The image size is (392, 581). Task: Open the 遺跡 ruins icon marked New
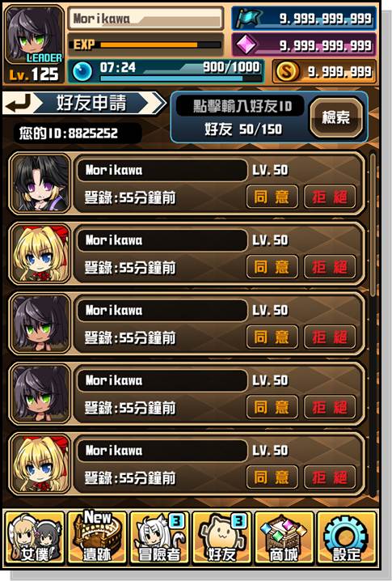coord(97,537)
